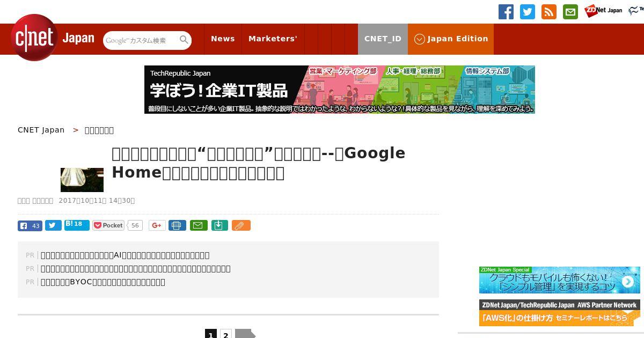This screenshot has height=338, width=644.
Task: Share article on Facebook (43 count)
Action: point(30,225)
